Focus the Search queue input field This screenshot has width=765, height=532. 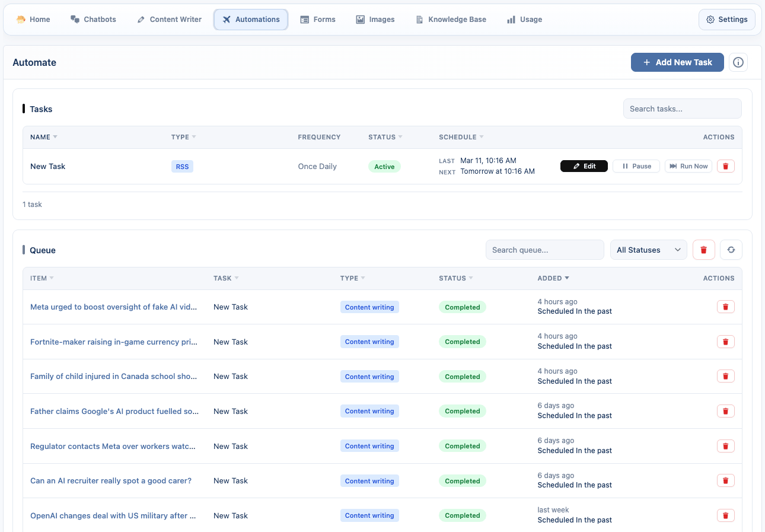(544, 250)
